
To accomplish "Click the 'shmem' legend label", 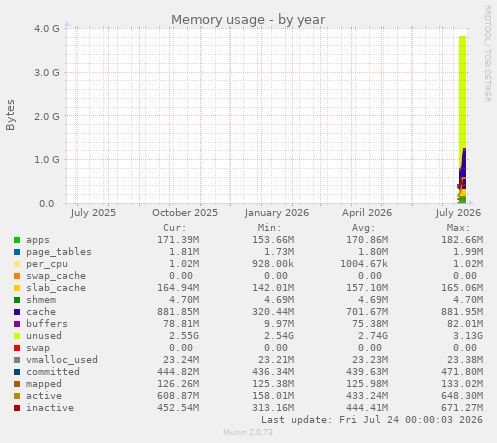I will pos(41,300).
